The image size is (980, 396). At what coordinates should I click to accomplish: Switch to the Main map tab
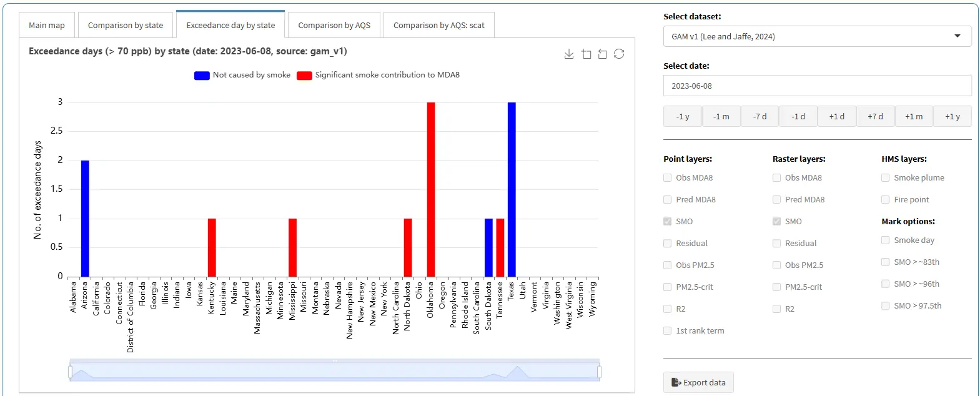[x=47, y=26]
